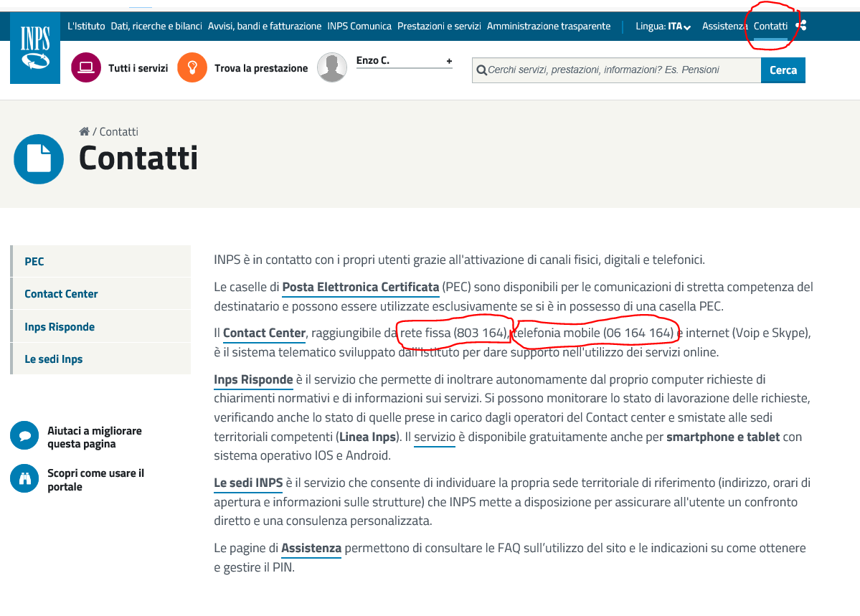Open the Prestazioni e servizi menu
This screenshot has height=616, width=860.
439,27
